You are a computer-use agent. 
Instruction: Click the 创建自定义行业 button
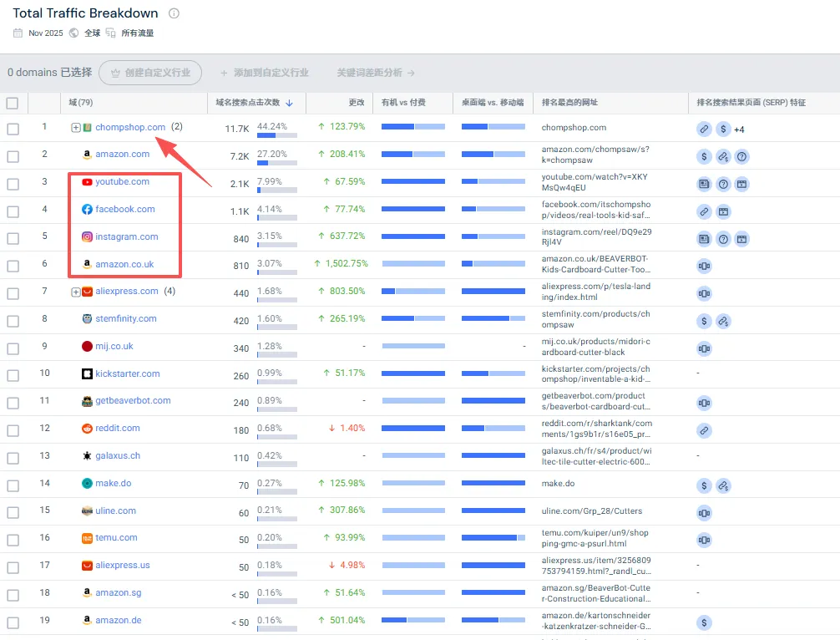pyautogui.click(x=150, y=73)
